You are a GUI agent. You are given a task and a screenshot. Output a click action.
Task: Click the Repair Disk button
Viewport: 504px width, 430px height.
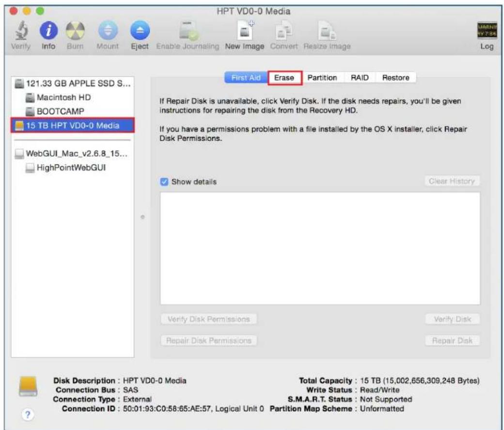pos(452,340)
